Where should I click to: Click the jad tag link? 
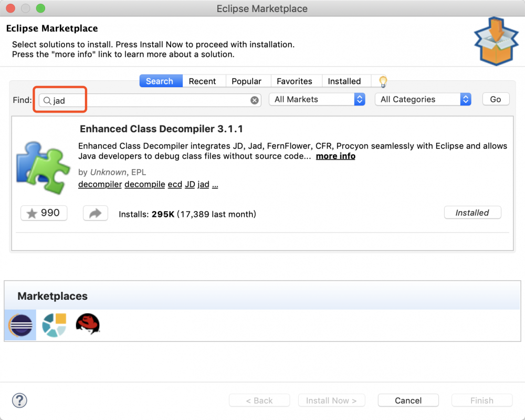(x=203, y=185)
